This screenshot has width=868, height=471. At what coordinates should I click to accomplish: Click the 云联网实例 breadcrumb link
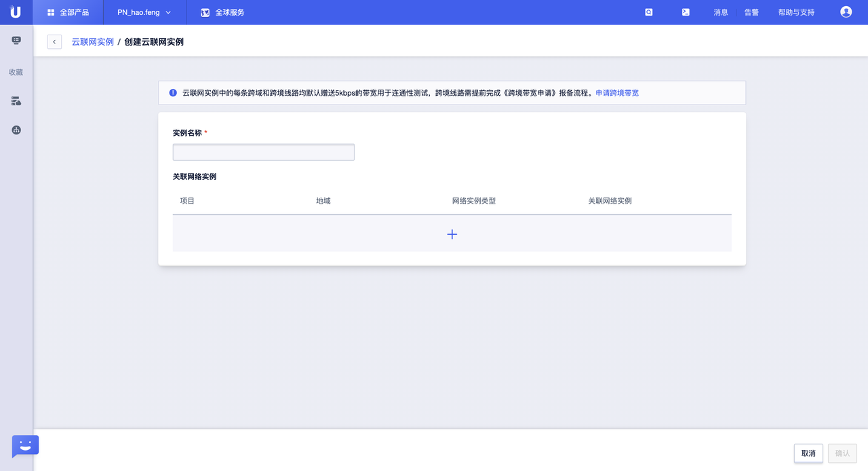[x=93, y=41]
